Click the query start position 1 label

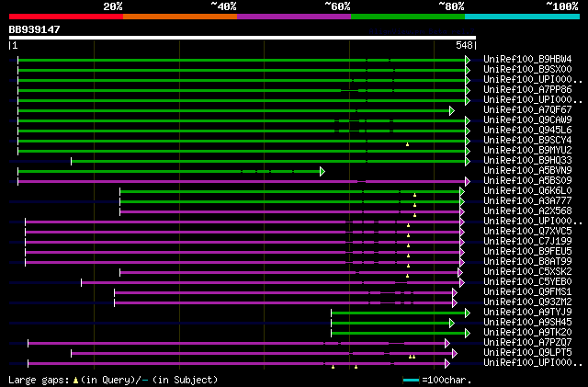point(13,45)
